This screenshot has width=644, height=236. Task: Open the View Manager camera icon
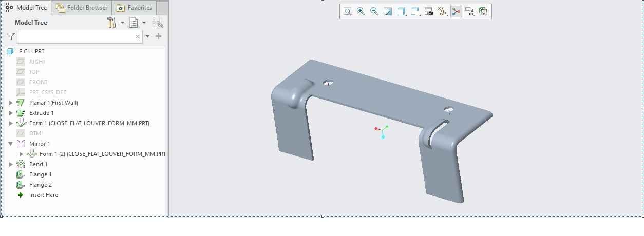click(429, 11)
